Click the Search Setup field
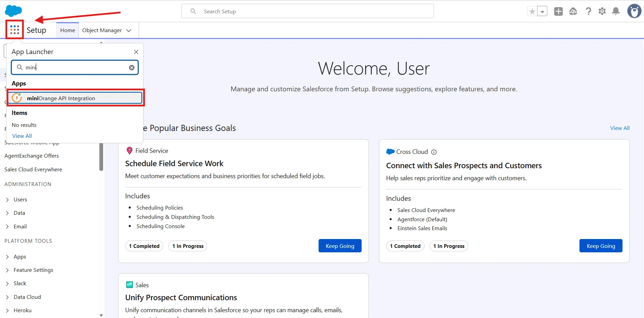This screenshot has width=644, height=318. [308, 11]
